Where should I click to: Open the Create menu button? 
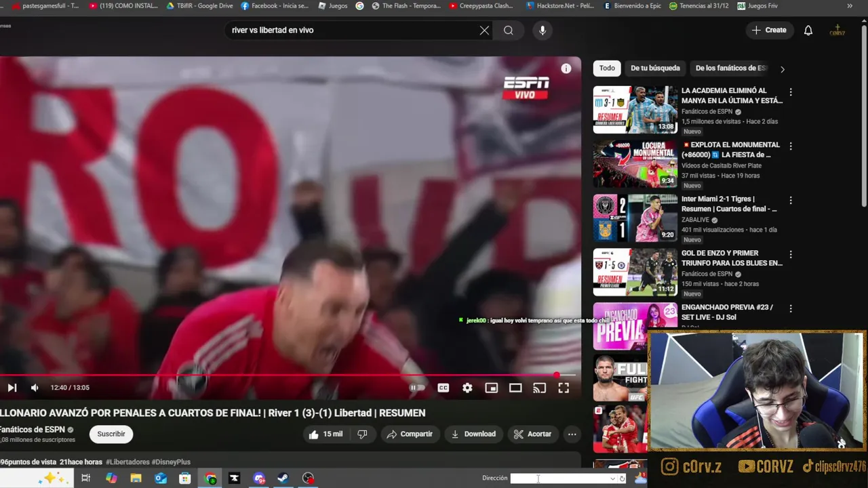769,30
